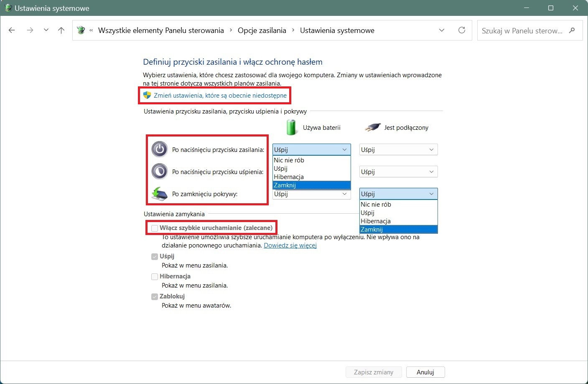Click the power button icon

(x=159, y=149)
